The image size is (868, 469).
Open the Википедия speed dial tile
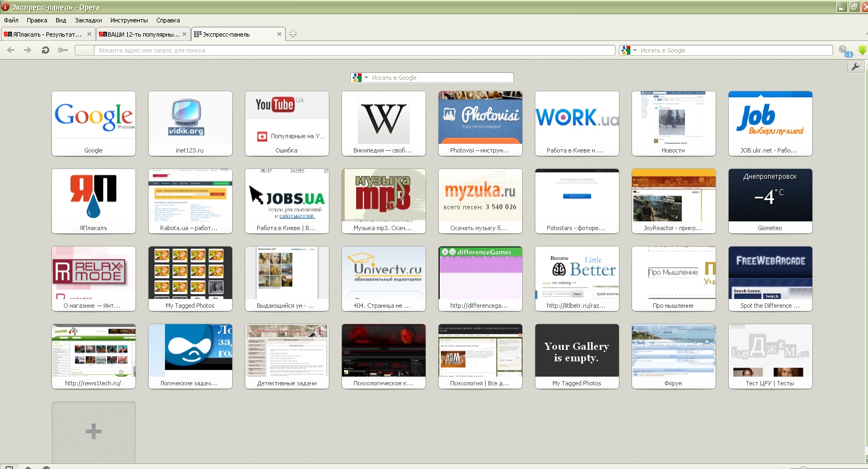click(x=383, y=124)
